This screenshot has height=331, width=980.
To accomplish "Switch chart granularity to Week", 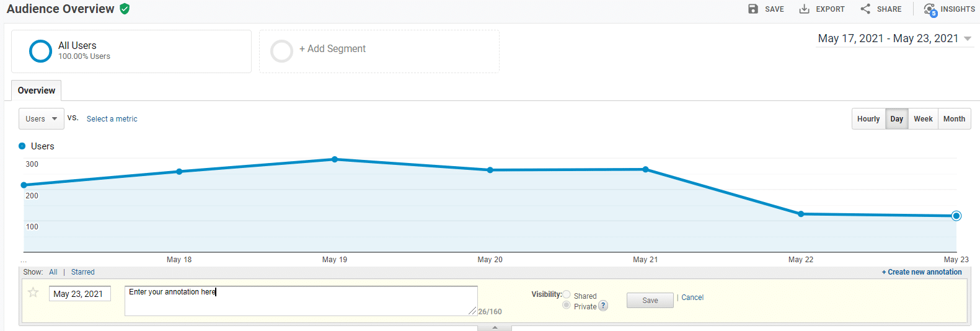I will (923, 119).
